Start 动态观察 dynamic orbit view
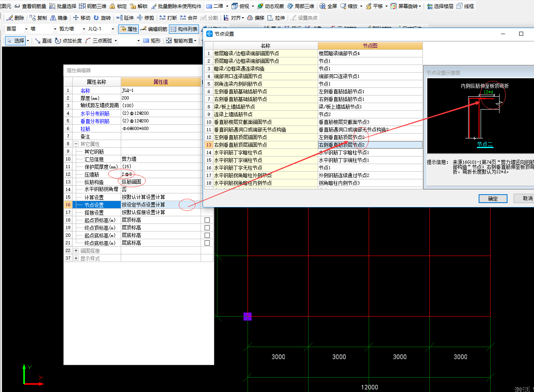This screenshot has width=534, height=392. pyautogui.click(x=270, y=6)
